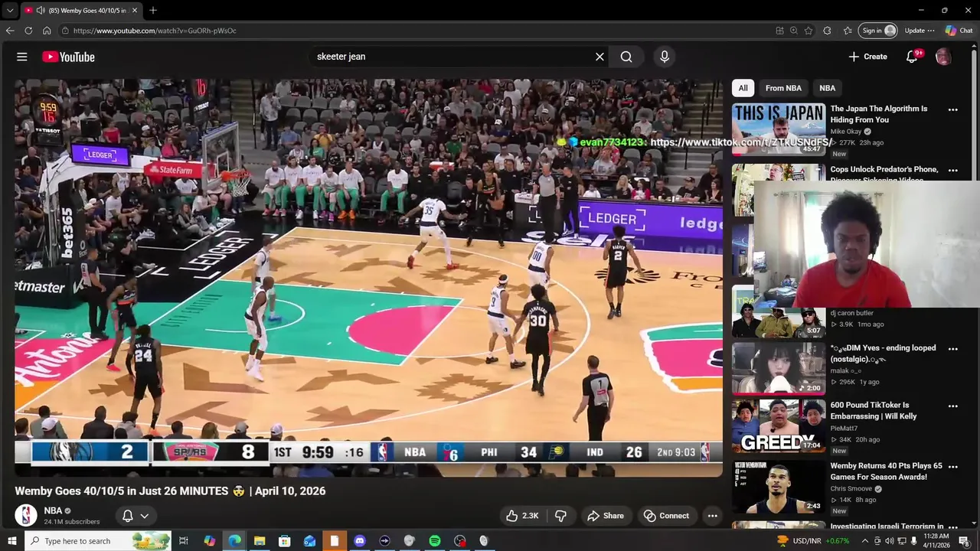The image size is (980, 551).
Task: Open 600 Pound TikToker Is Embarrassing title
Action: [x=874, y=411]
